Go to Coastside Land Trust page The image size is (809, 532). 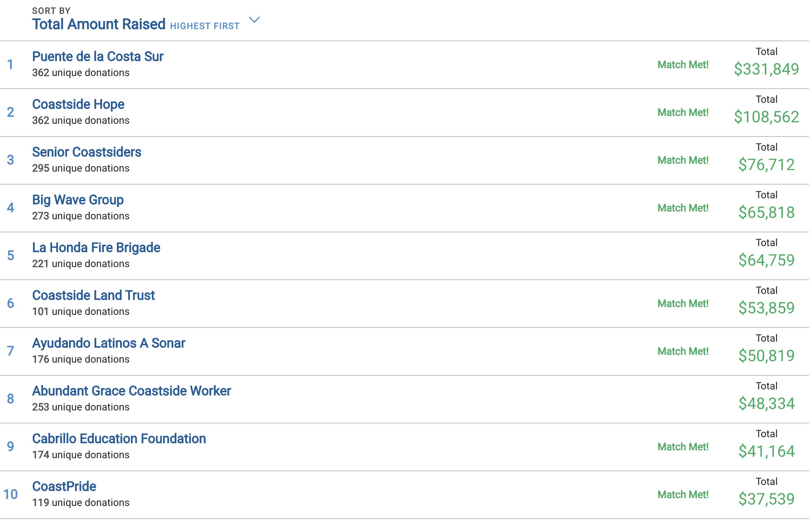pos(93,295)
